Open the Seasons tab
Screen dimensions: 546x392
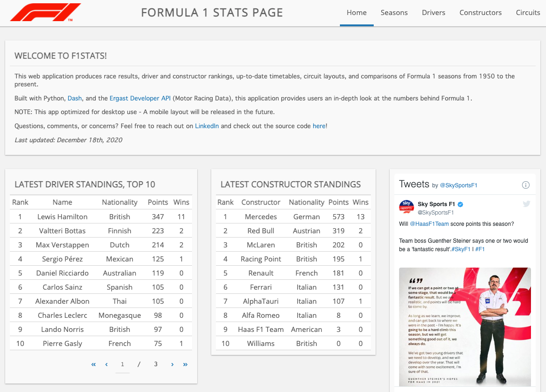click(394, 13)
